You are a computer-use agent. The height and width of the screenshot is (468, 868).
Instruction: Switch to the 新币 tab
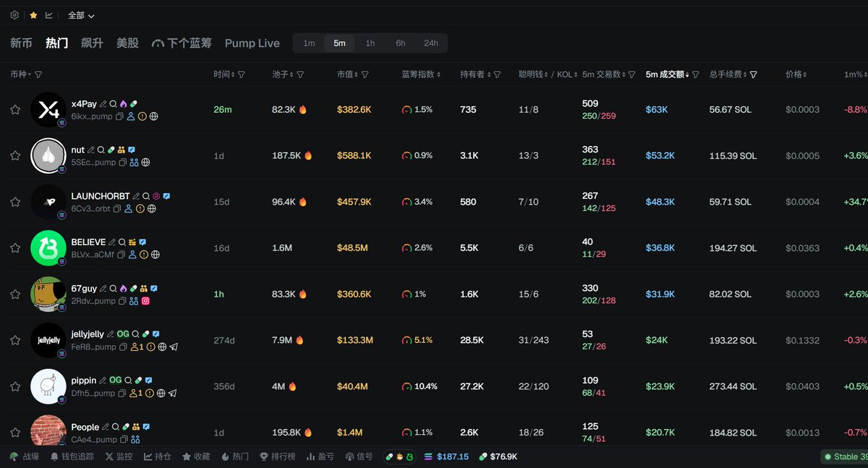click(21, 43)
